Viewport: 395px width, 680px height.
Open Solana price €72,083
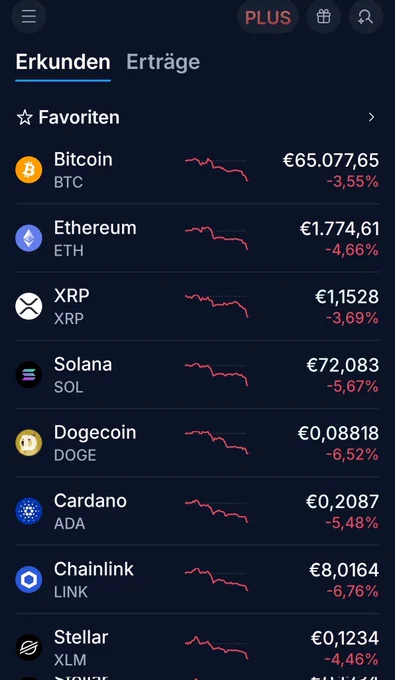343,365
